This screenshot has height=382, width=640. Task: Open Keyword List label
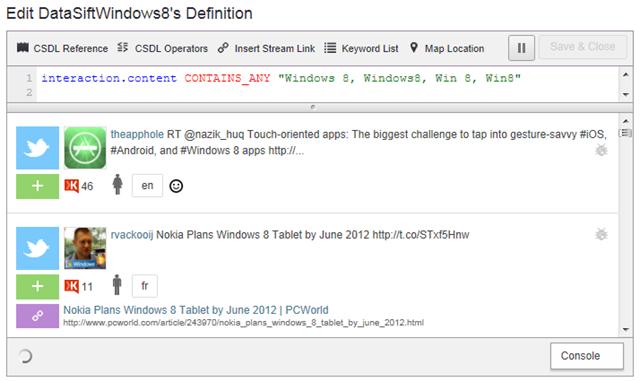pos(370,49)
